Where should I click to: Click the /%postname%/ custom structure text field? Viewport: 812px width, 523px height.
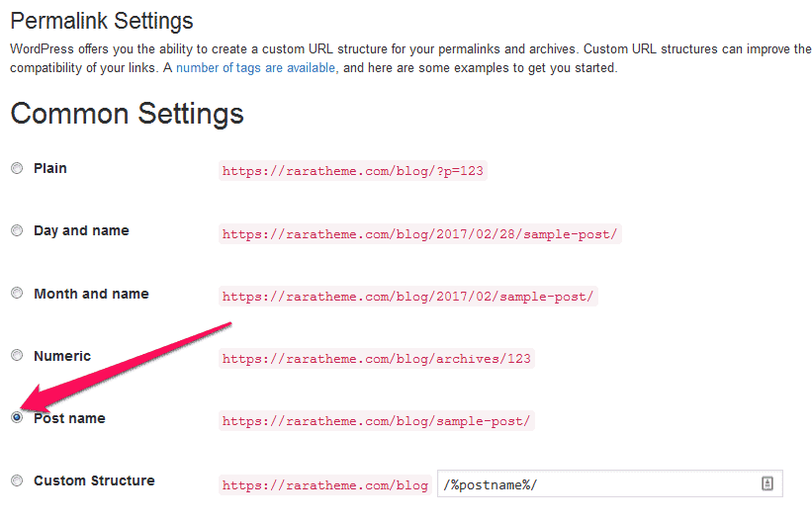point(593,484)
